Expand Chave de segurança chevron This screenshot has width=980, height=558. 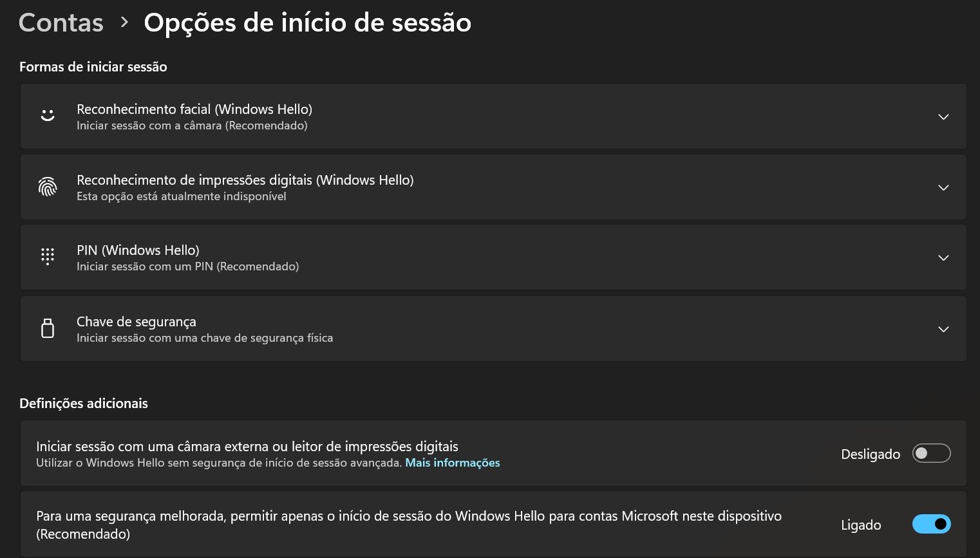943,329
